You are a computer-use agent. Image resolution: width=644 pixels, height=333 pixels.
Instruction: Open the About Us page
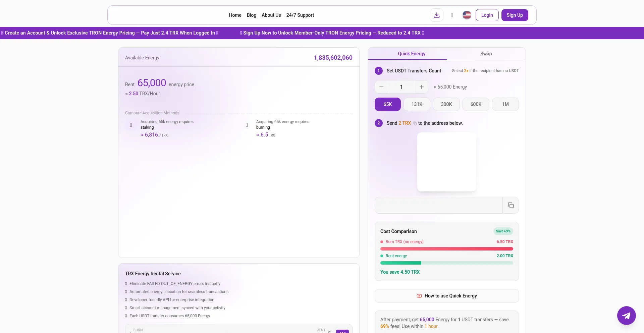coord(271,15)
